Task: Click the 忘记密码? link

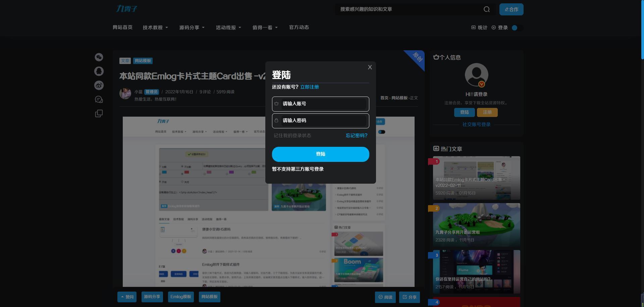Action: pyautogui.click(x=357, y=136)
